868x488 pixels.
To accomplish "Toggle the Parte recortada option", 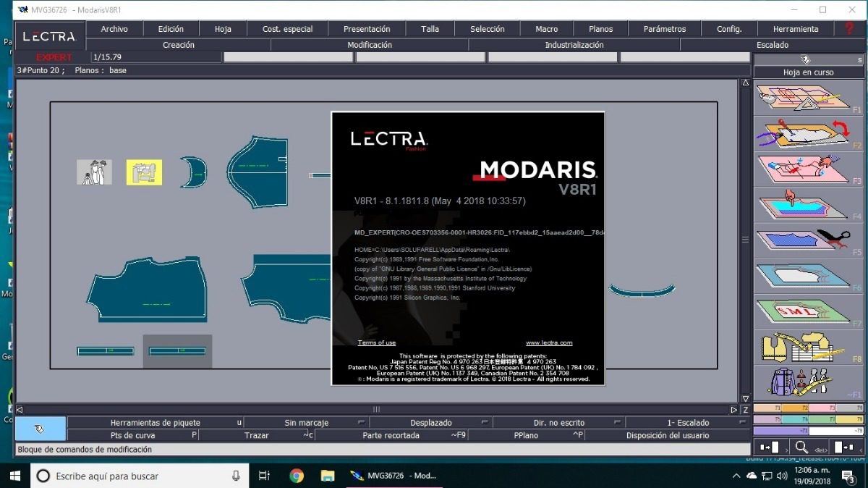I will pos(391,435).
